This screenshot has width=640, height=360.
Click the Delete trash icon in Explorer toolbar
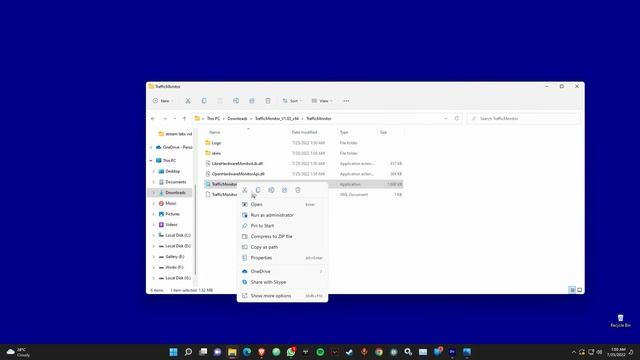(268, 101)
